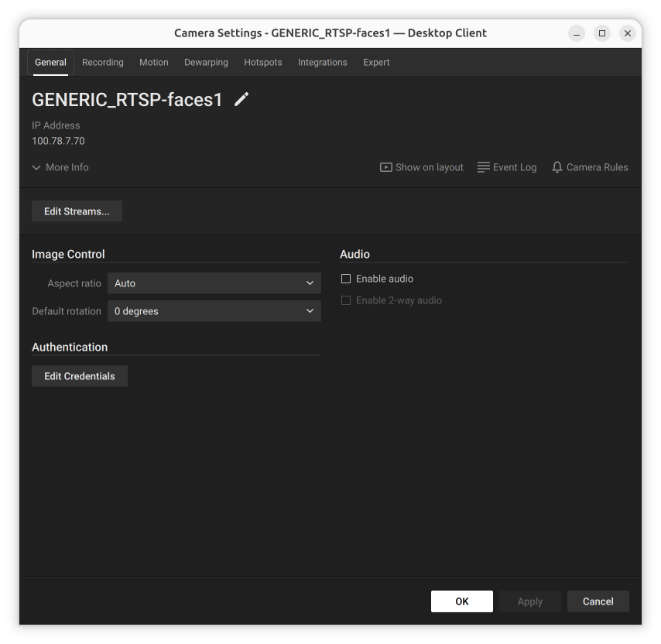Click the Authentication section heading
This screenshot has height=644, width=661.
(70, 347)
